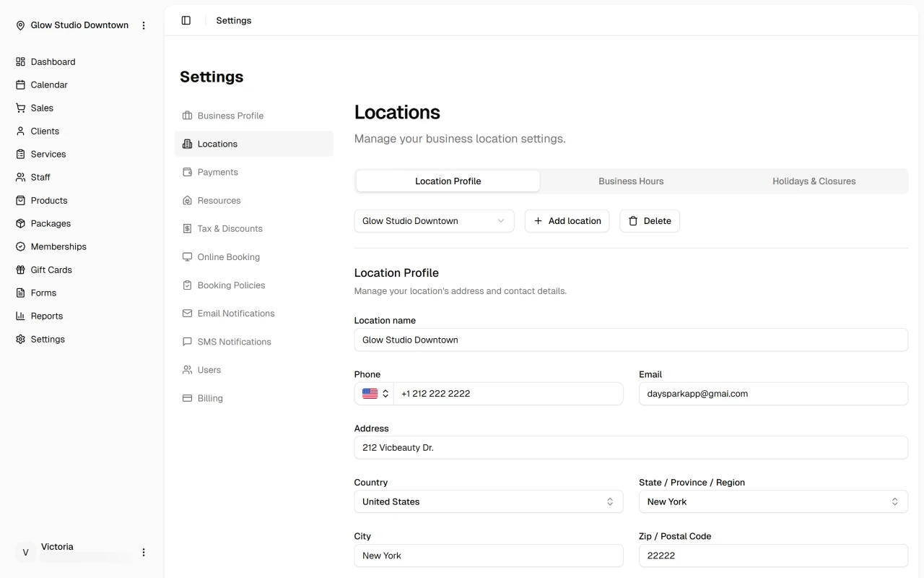Open Victoria user three-dot menu

[144, 552]
